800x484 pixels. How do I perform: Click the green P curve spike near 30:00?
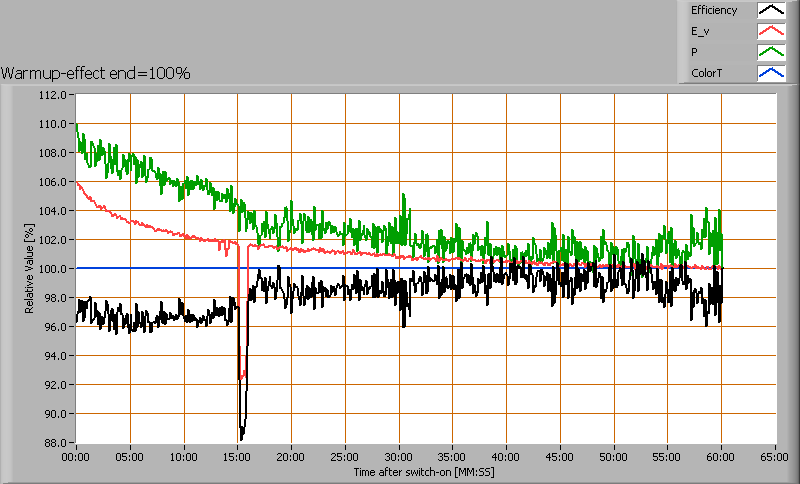[x=403, y=196]
